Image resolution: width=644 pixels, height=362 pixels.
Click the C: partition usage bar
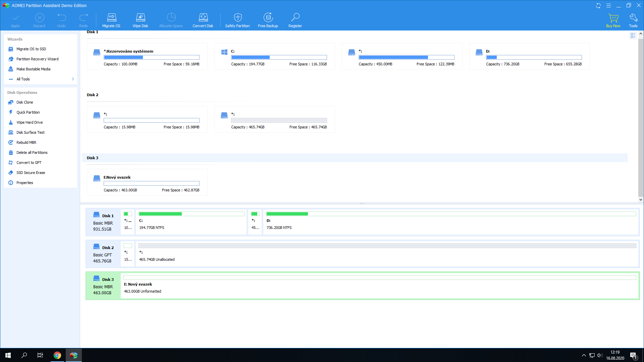pyautogui.click(x=279, y=57)
